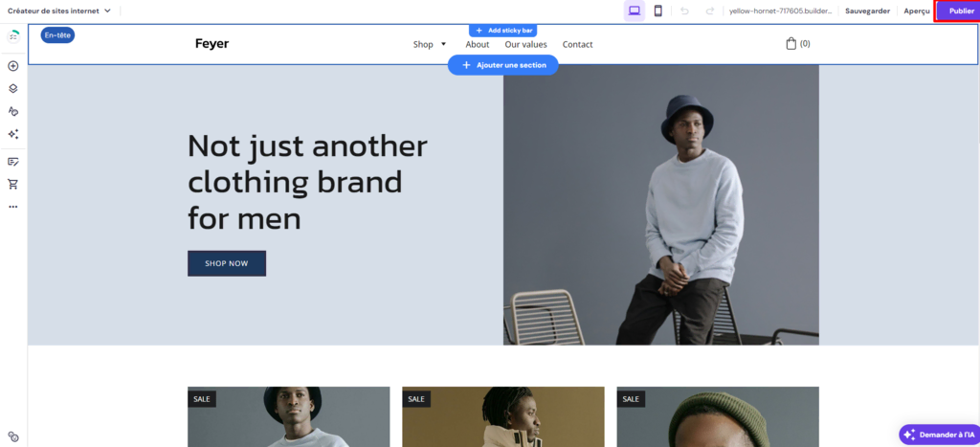Select the En-tête header label
This screenshot has width=980, height=447.
pyautogui.click(x=57, y=35)
